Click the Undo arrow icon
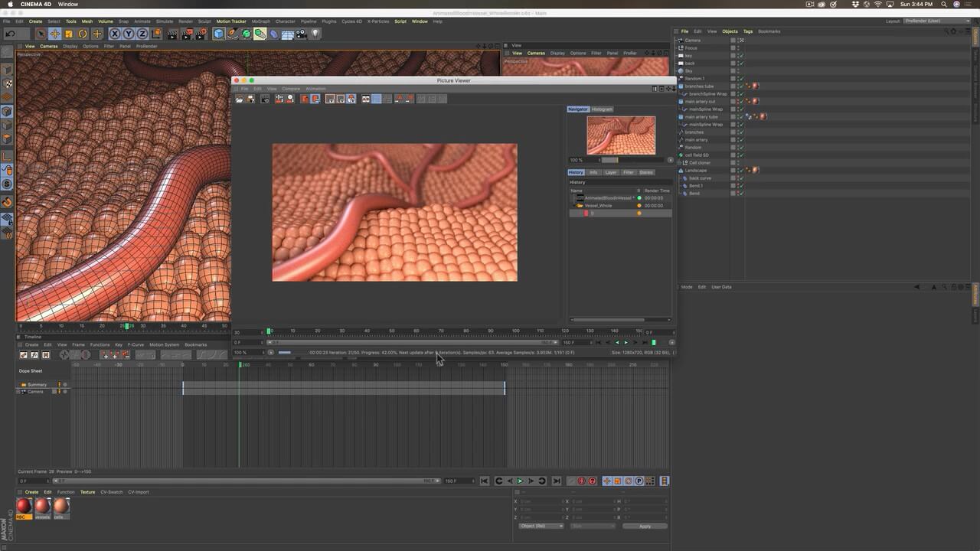The image size is (980, 551). click(11, 34)
